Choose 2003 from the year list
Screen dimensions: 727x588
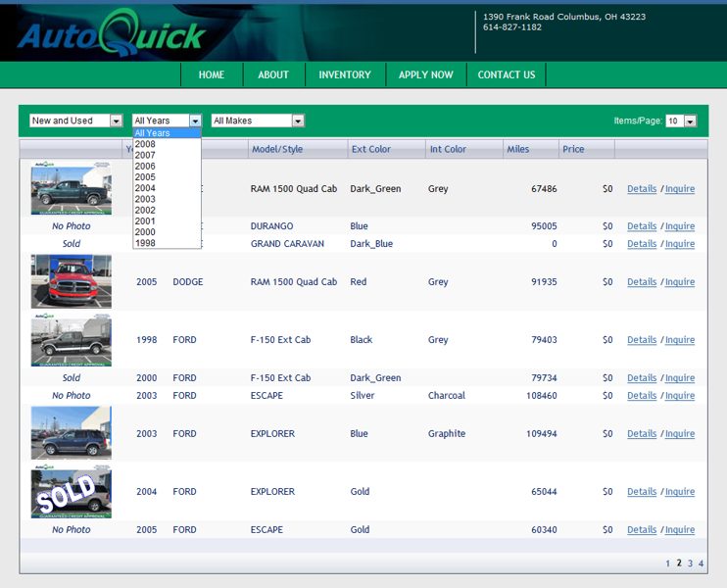coord(167,199)
